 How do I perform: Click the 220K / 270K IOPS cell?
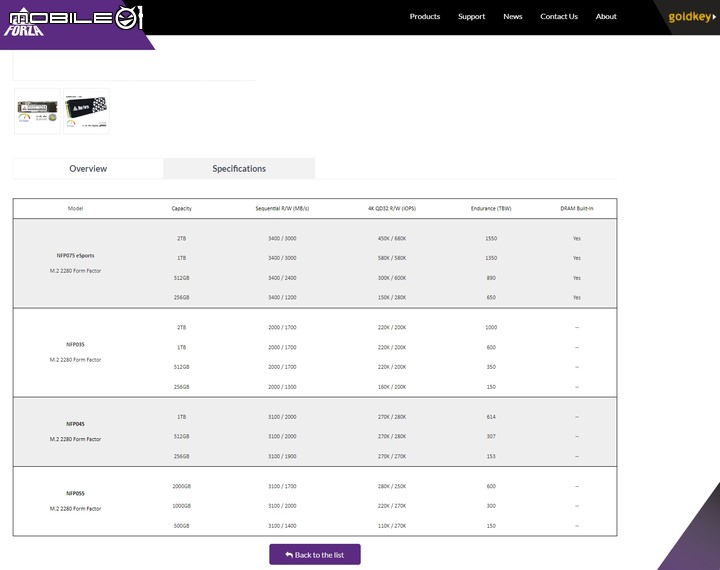coord(392,506)
